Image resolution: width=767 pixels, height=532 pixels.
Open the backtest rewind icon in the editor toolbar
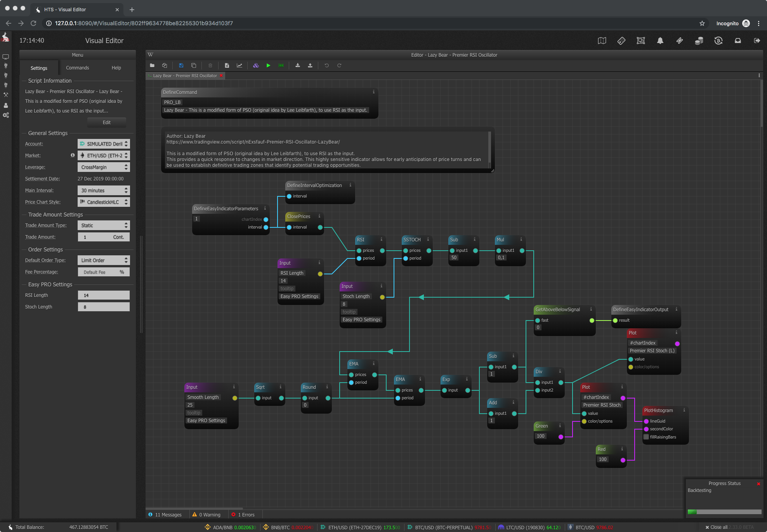pos(281,65)
